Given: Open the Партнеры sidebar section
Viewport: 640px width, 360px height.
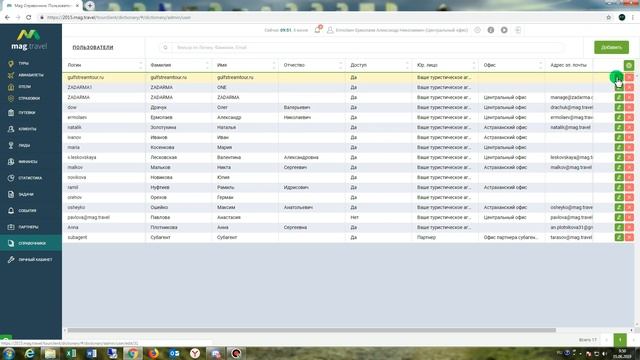Looking at the screenshot, I should pyautogui.click(x=28, y=227).
